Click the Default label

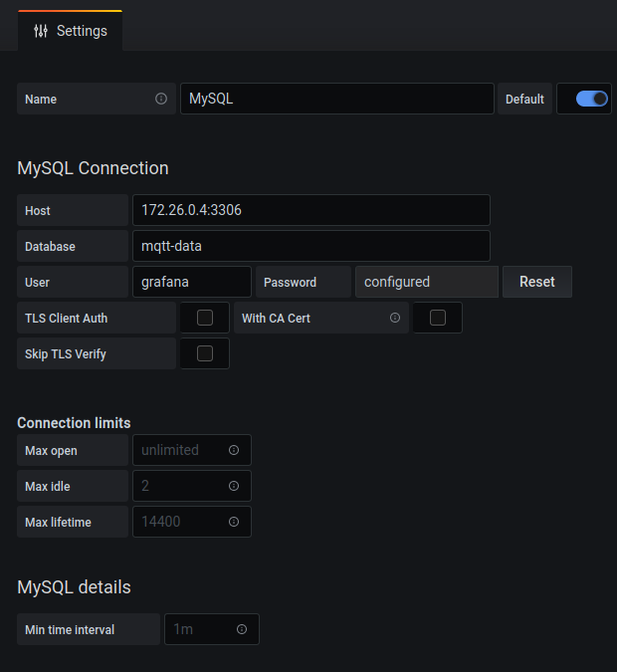click(524, 99)
